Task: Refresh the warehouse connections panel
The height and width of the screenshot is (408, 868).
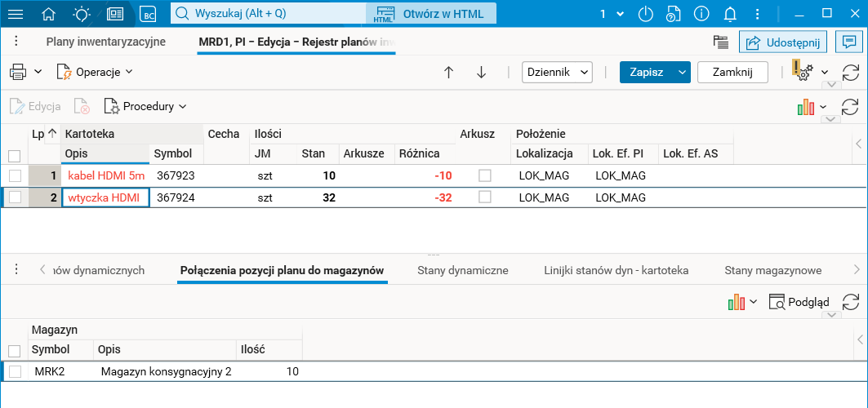Action: point(850,302)
